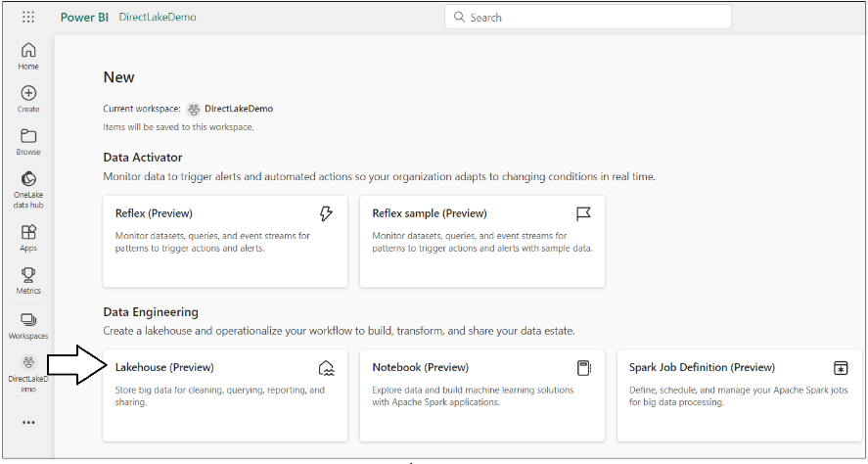This screenshot has height=464, width=868.
Task: Click the 'Data Engineering' section heading
Action: tap(151, 312)
